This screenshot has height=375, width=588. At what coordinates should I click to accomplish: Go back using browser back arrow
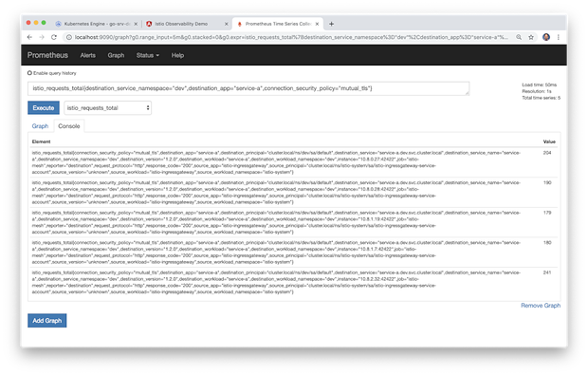point(29,37)
